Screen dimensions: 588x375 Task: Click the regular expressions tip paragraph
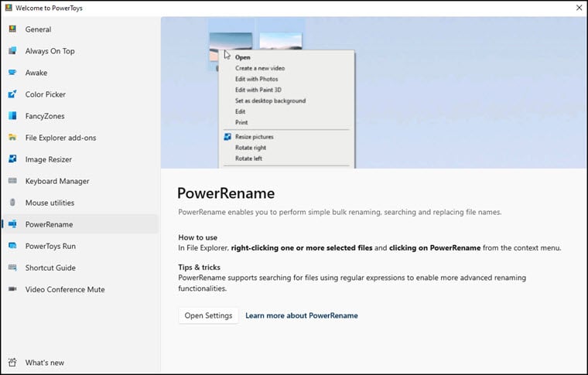pos(352,283)
